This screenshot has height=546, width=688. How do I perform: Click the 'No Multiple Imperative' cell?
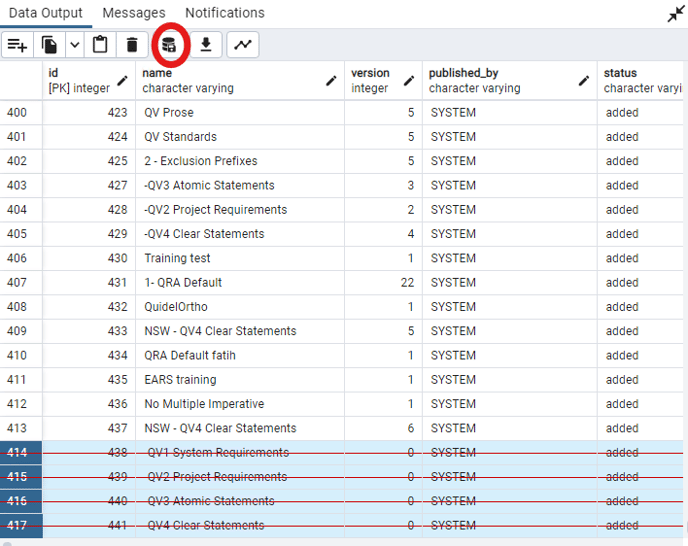[240, 404]
